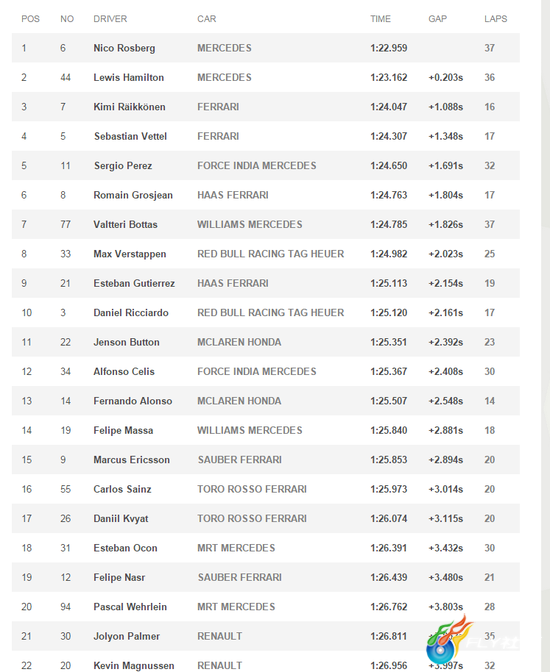Select Jenson Button's time 1:25.351
Image resolution: width=550 pixels, height=672 pixels.
click(x=389, y=342)
